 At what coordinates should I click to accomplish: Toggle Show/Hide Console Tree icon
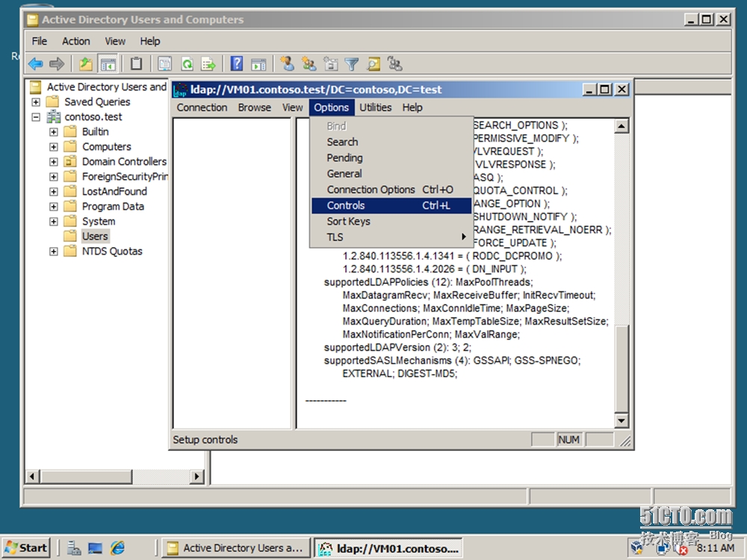click(x=108, y=63)
